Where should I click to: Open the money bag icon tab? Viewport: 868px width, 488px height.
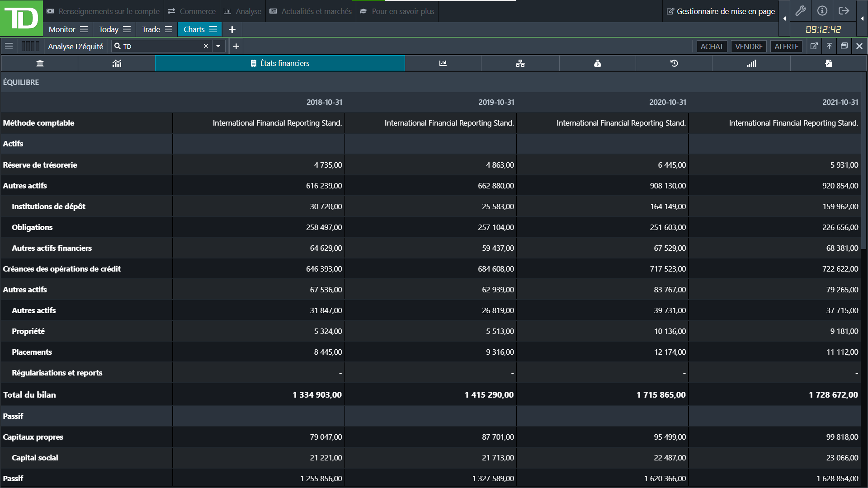tap(598, 63)
